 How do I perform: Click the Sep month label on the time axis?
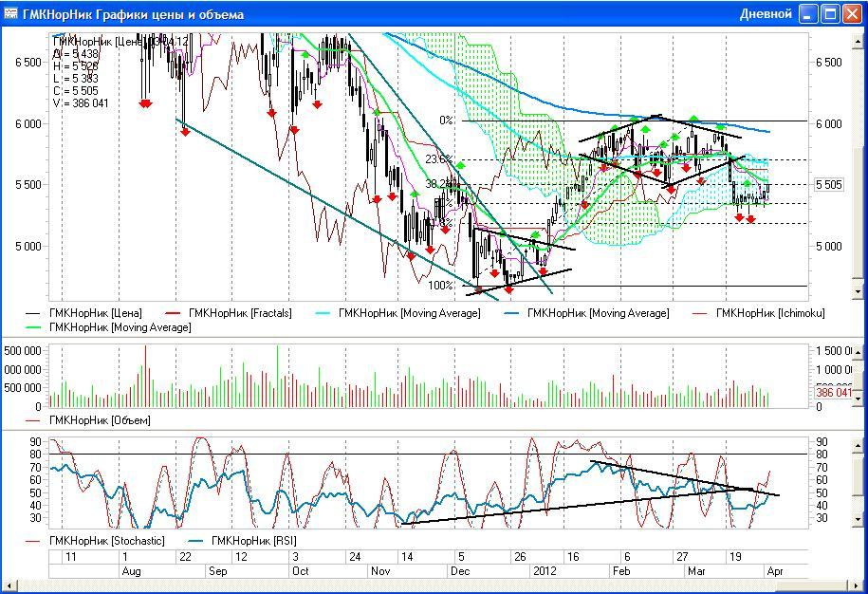point(217,571)
